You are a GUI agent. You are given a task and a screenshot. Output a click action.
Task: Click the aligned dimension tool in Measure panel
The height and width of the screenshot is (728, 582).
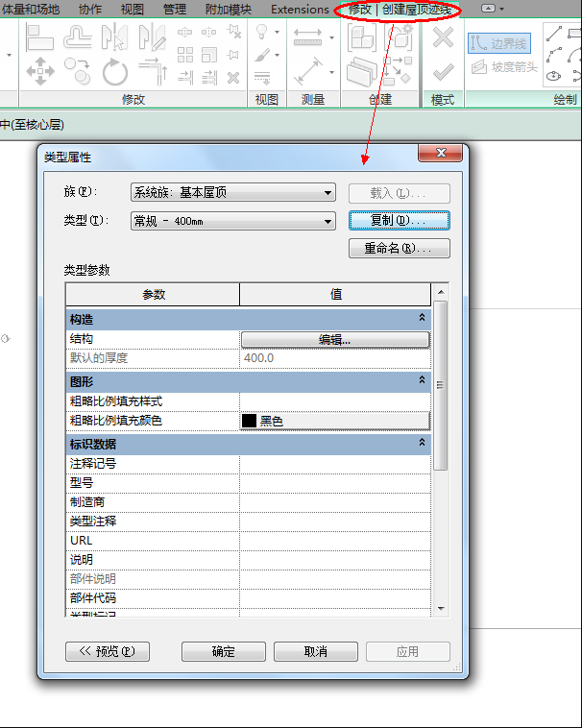coord(308,71)
